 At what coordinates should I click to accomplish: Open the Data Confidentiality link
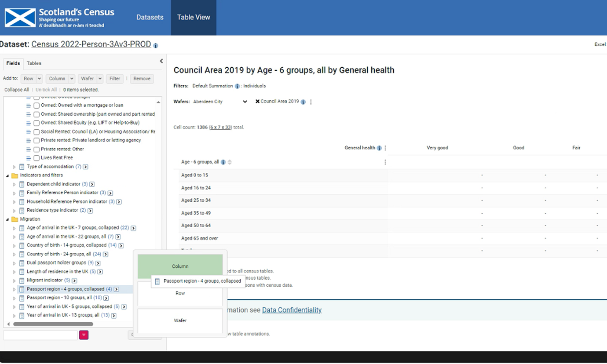coord(292,310)
